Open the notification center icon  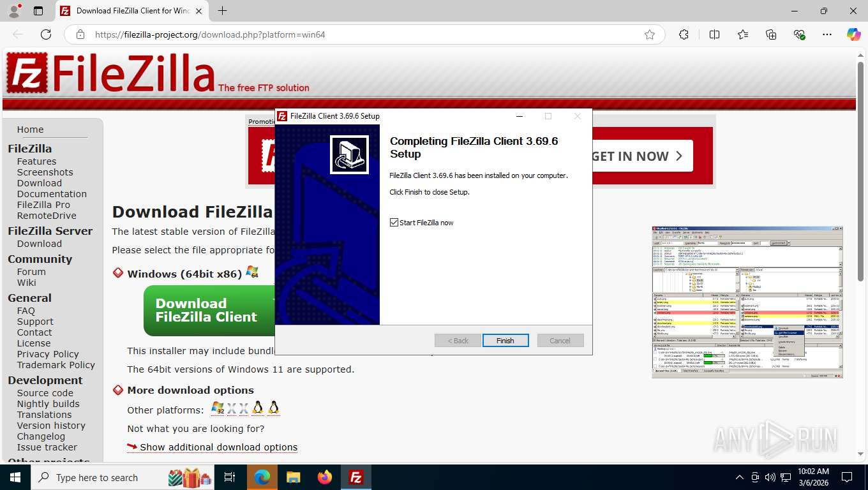[847, 477]
